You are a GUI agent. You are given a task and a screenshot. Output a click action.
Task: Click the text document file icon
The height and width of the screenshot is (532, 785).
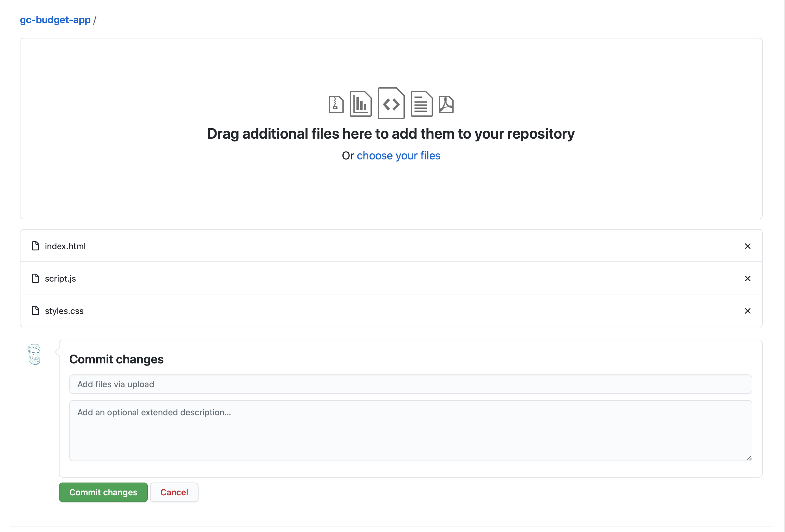[421, 104]
